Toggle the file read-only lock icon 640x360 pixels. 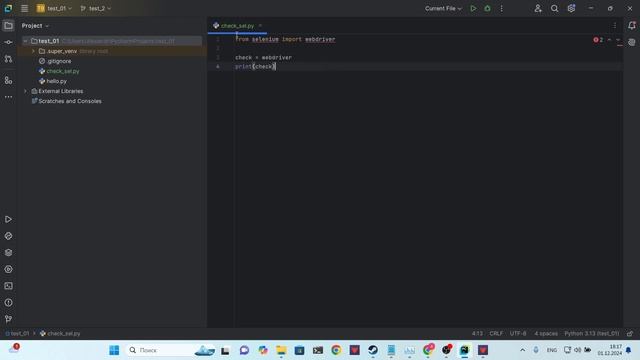pos(630,333)
